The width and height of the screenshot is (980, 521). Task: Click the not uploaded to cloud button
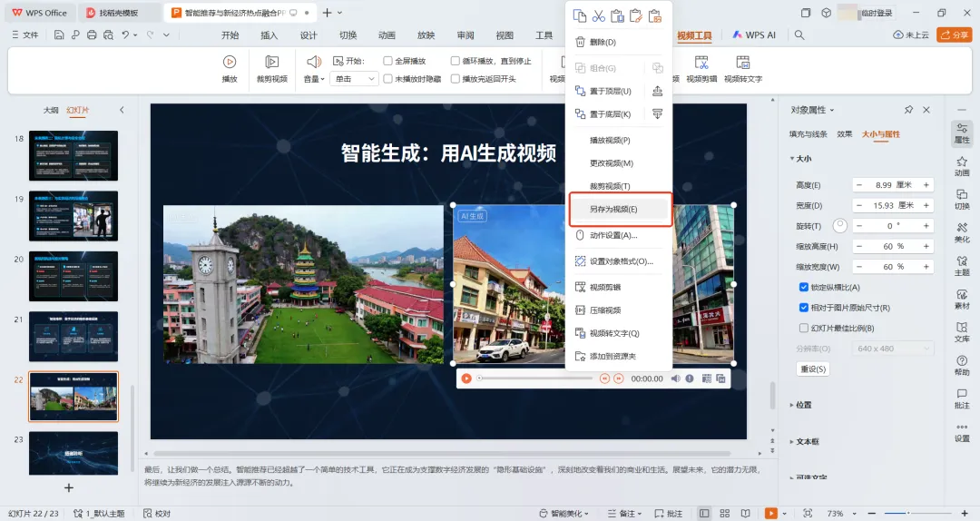[911, 35]
